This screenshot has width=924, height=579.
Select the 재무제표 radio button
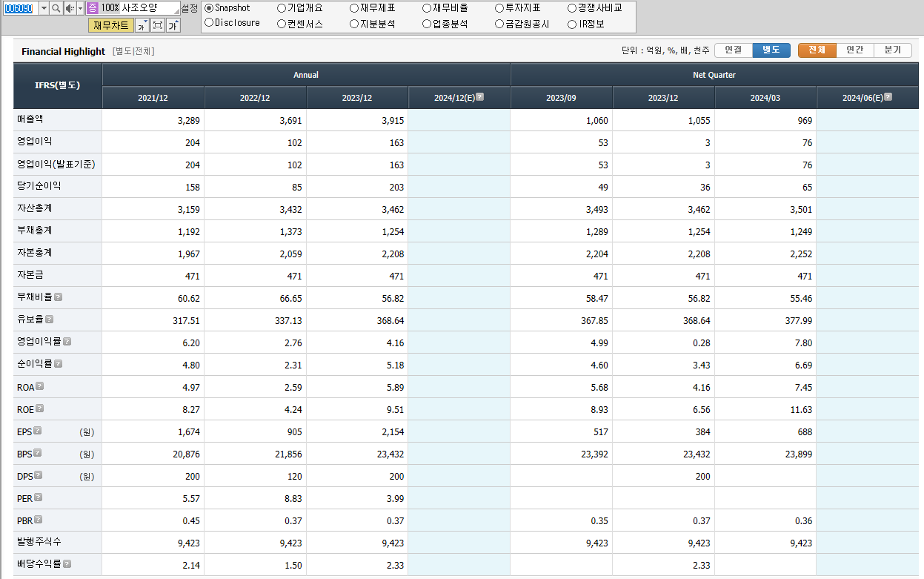coord(354,7)
